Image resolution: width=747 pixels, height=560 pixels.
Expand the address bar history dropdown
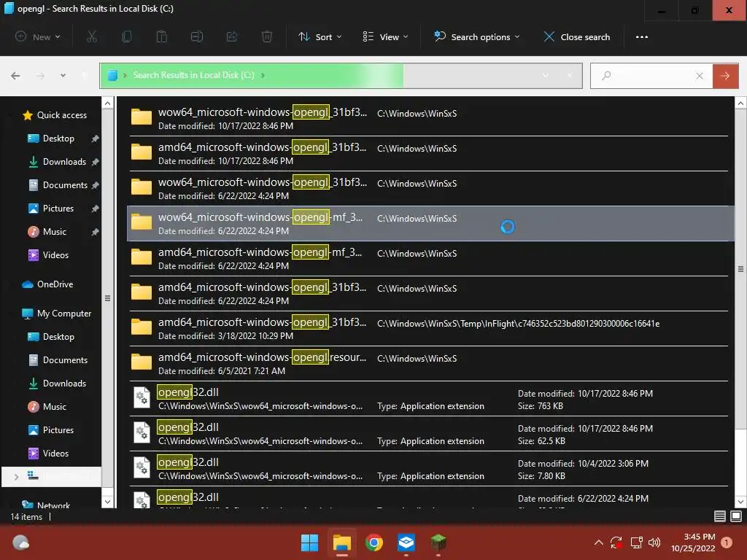pos(546,75)
